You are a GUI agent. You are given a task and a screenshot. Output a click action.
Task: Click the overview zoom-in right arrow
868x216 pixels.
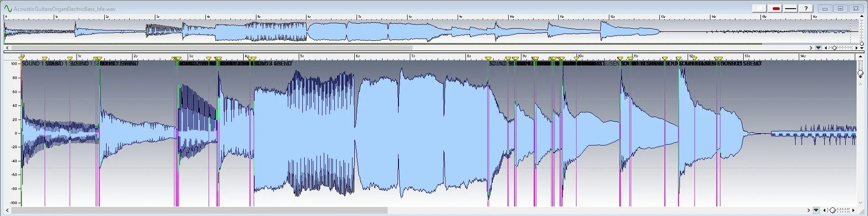coord(857,48)
